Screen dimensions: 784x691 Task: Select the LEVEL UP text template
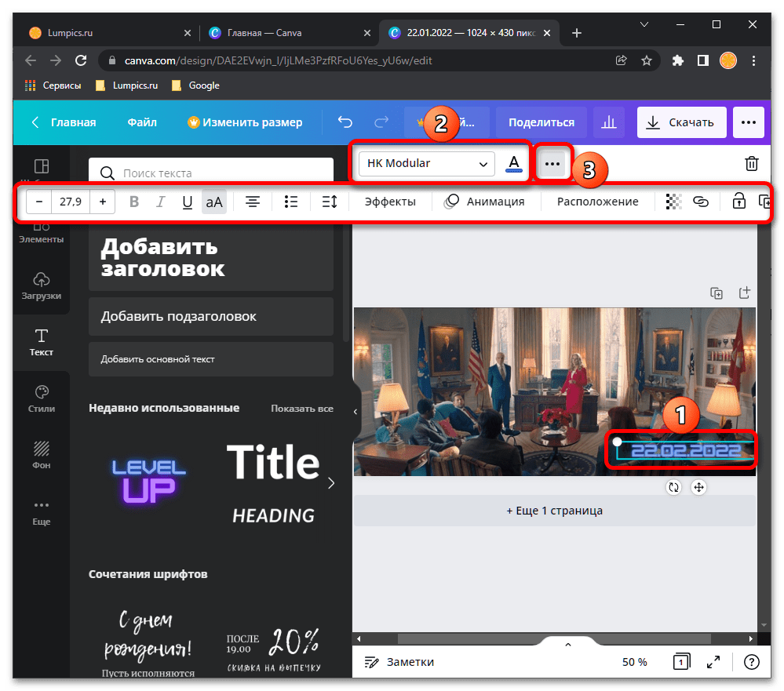[148, 482]
